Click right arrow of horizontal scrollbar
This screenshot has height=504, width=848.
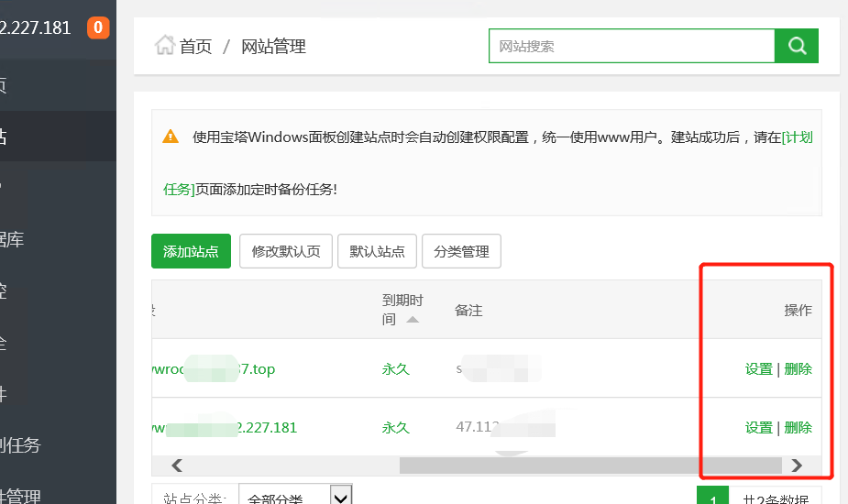click(797, 466)
